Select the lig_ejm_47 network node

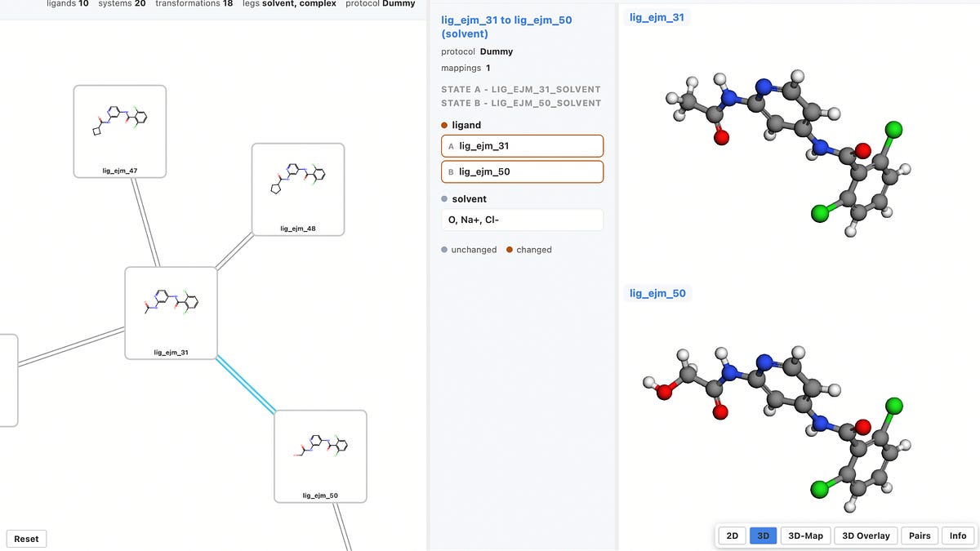pyautogui.click(x=120, y=131)
